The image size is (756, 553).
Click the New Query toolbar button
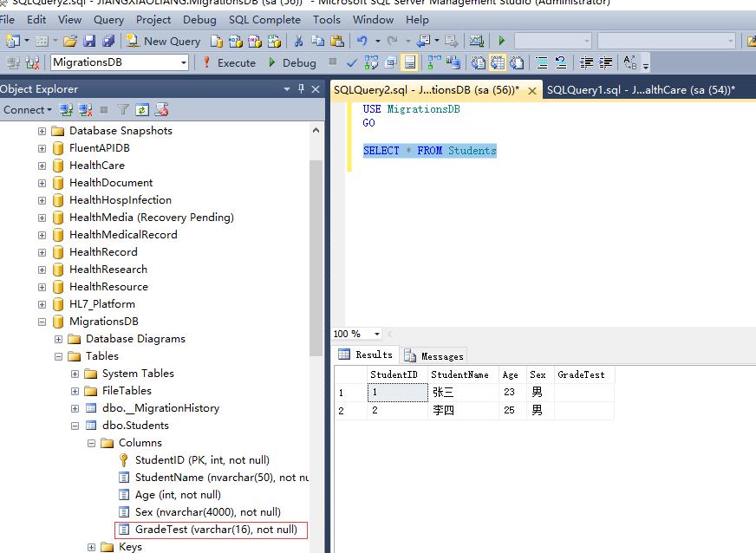(x=163, y=41)
